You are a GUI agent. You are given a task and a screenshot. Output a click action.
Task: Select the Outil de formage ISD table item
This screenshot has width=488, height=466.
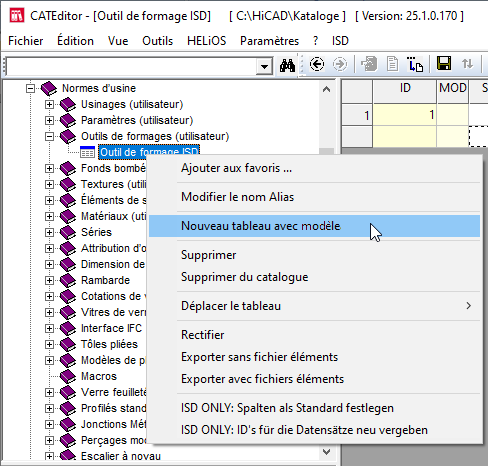[149, 152]
